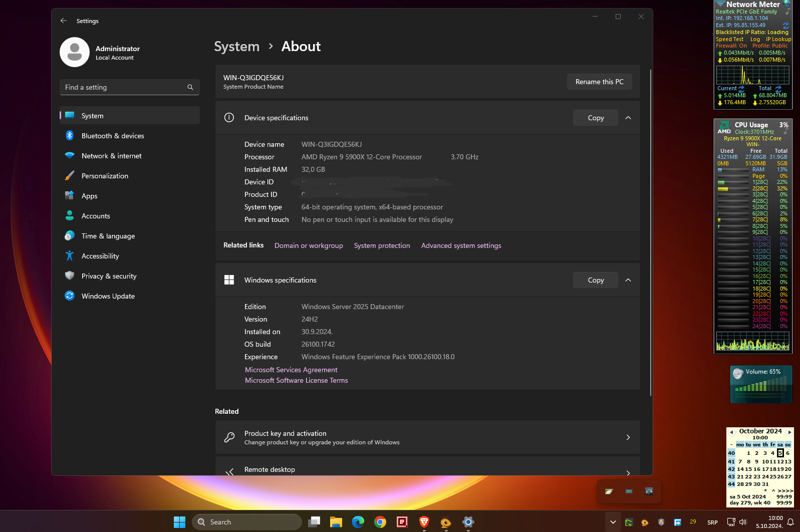Viewport: 800px width, 532px height.
Task: Click Rename this PC button
Action: click(599, 82)
